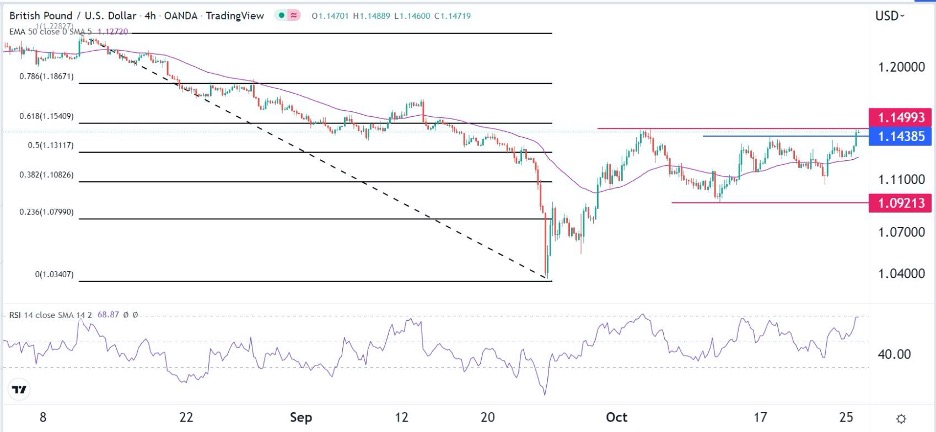Click the RSI 40.00 scale value
Image resolution: width=936 pixels, height=432 pixels.
click(x=895, y=354)
